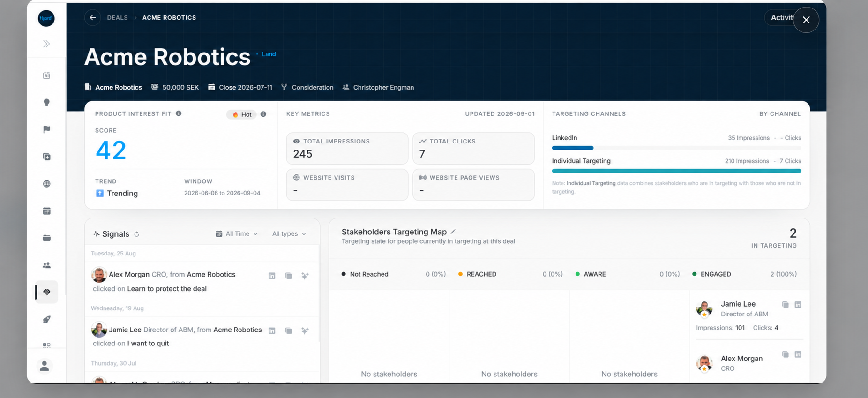
Task: Click Jamie Lee's avatar in Signals
Action: (99, 330)
